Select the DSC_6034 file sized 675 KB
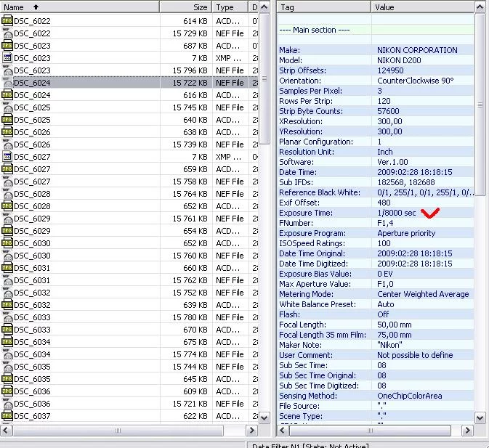 [x=129, y=342]
